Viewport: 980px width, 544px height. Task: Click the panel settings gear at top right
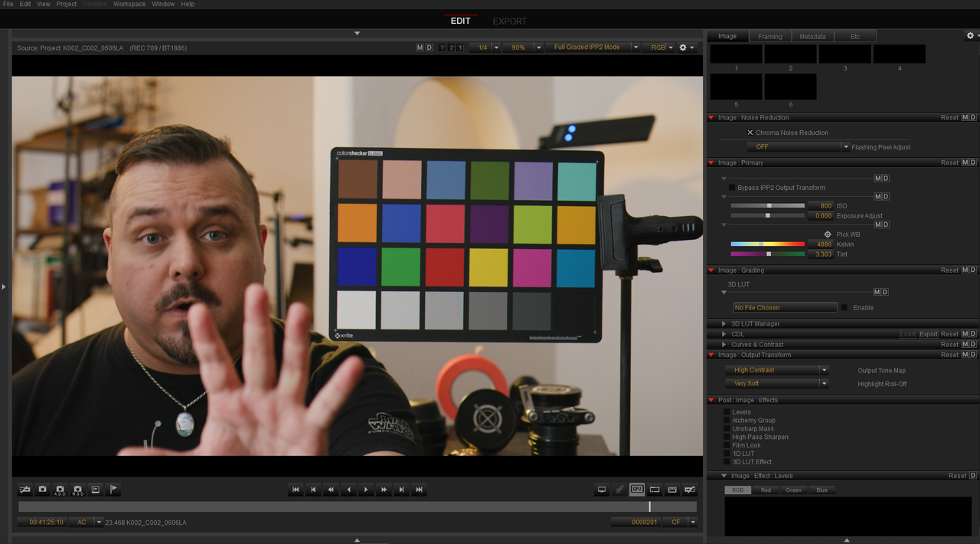(972, 36)
